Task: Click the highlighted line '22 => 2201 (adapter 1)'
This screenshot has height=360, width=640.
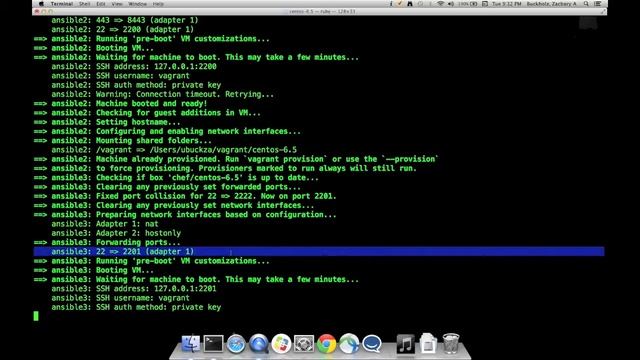Action: (x=319, y=251)
